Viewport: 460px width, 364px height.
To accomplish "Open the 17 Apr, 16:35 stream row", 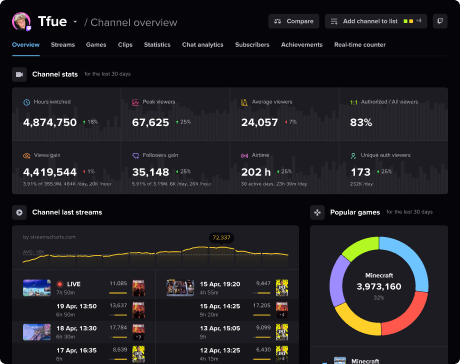I will point(84,354).
